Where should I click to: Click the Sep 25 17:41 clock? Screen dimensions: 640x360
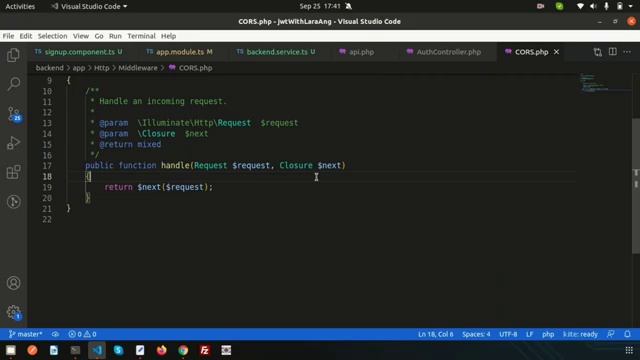coord(320,6)
